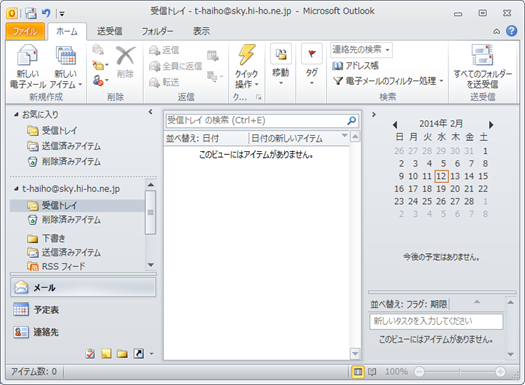Screen dimensions: 525x385
Task: Collapse the t-haiho@sky.hi-ho.ne.jp account tree
Action: pyautogui.click(x=16, y=189)
